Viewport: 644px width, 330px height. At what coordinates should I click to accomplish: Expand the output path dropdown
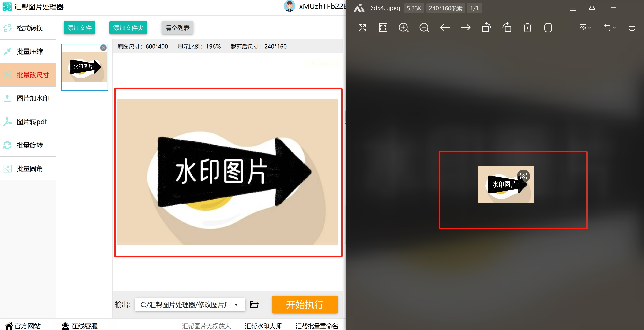coord(236,304)
